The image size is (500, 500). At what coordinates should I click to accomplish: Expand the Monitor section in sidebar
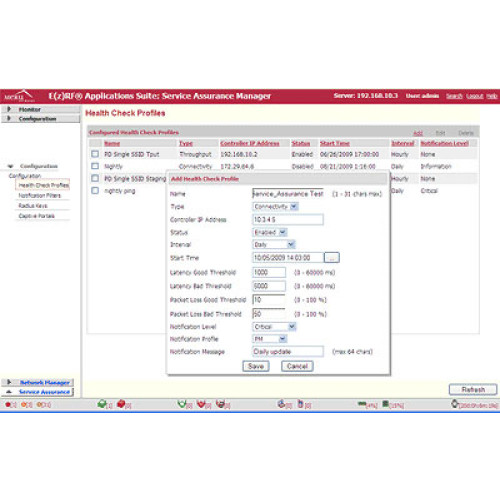pyautogui.click(x=41, y=109)
